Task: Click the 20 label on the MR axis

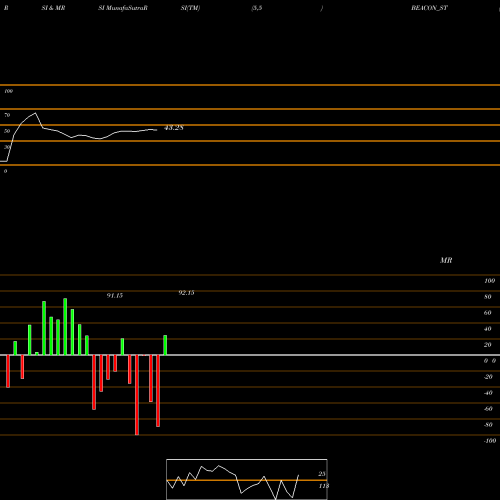Action: (x=488, y=345)
